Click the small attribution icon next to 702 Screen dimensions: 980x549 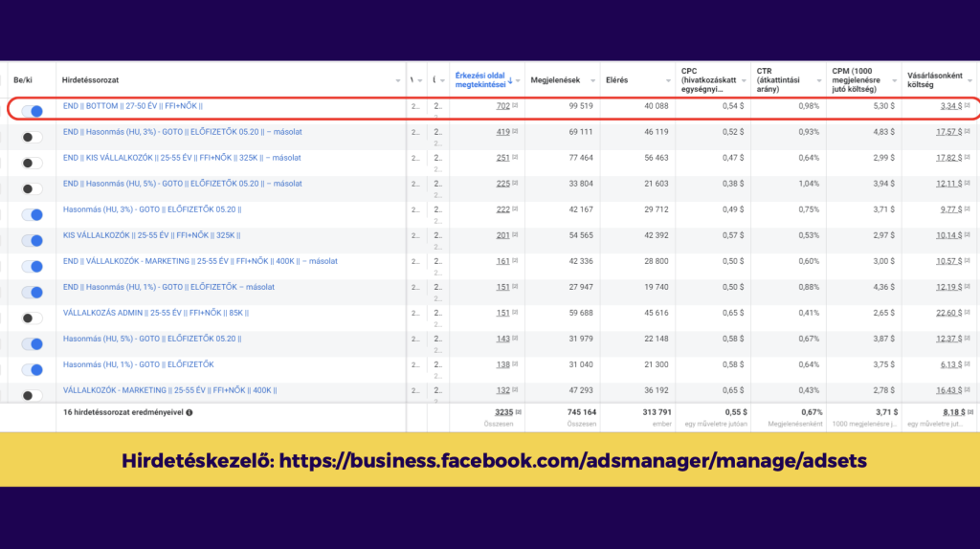pyautogui.click(x=515, y=106)
